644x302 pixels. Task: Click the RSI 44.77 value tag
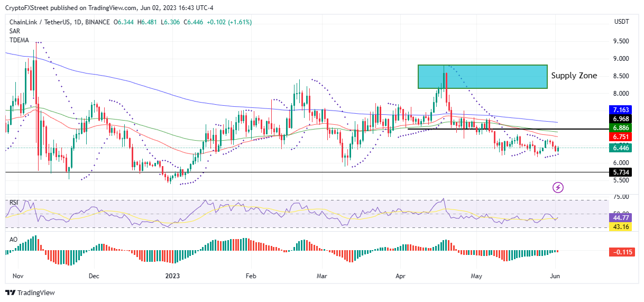click(x=621, y=217)
